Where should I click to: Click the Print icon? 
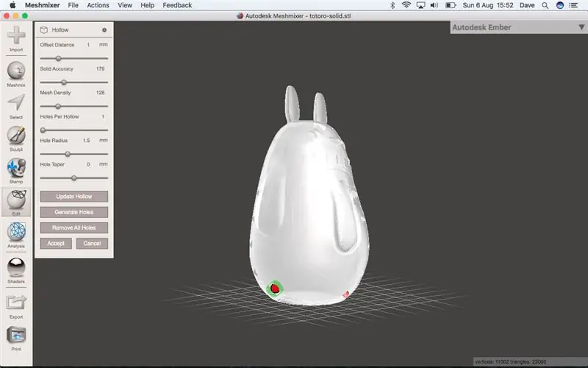coord(16,339)
